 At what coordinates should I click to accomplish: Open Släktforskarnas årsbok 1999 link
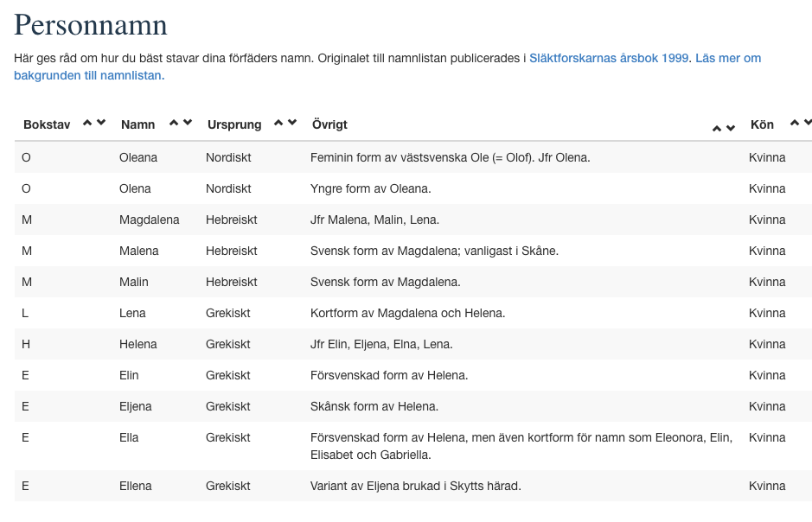(609, 58)
